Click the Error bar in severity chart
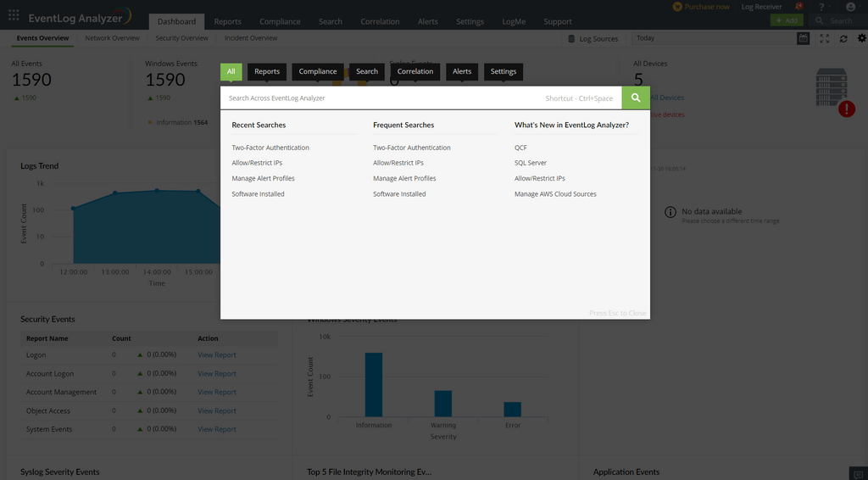 click(513, 409)
